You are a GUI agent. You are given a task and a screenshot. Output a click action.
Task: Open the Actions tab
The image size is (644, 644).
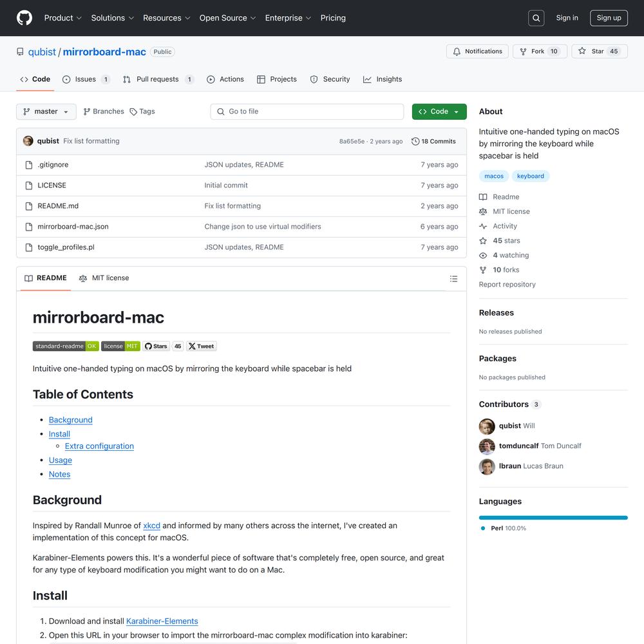pos(225,79)
